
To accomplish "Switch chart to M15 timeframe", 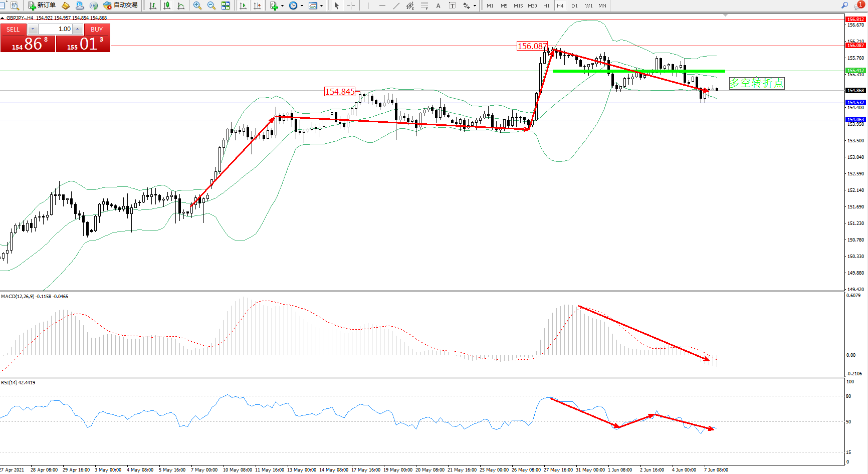I will pos(518,6).
